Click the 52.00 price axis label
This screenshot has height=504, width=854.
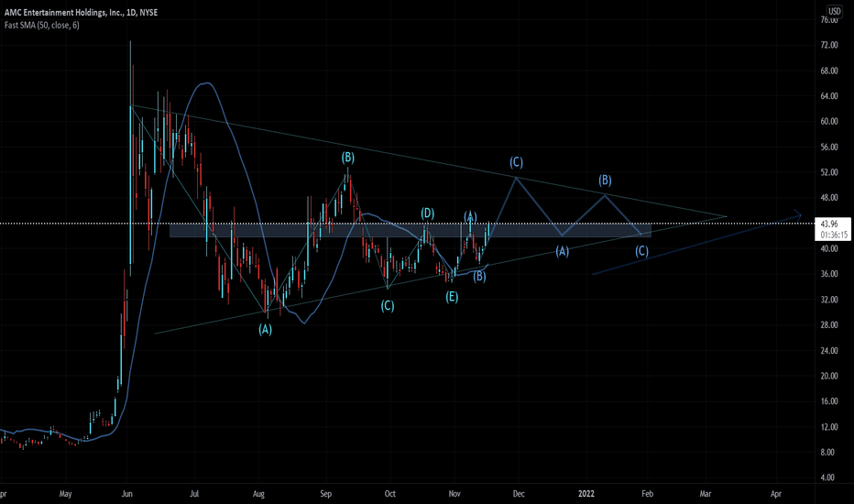[x=829, y=172]
